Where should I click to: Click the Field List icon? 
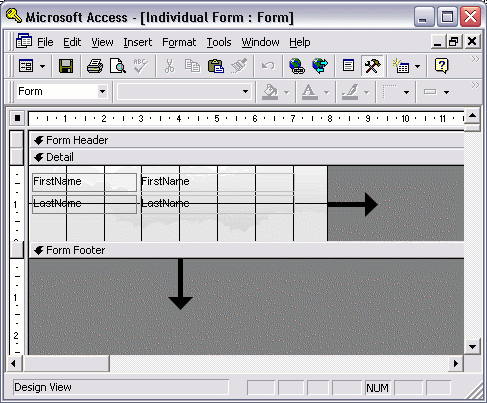348,66
